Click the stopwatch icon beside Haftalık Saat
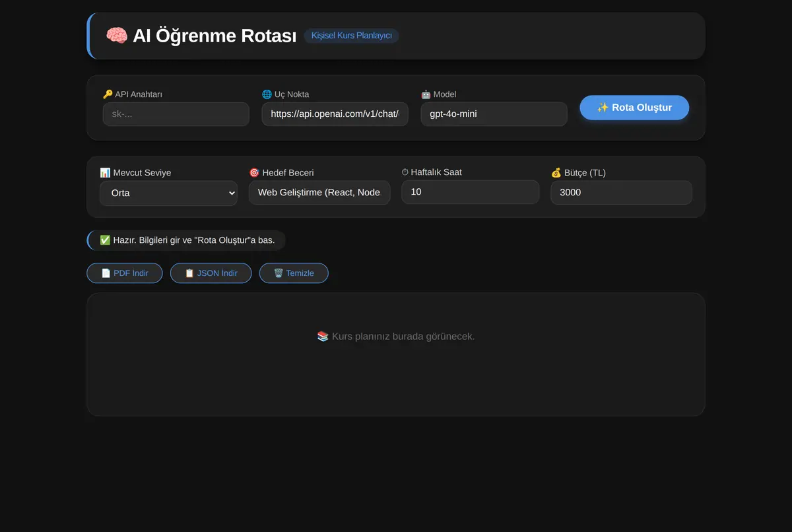 [405, 172]
